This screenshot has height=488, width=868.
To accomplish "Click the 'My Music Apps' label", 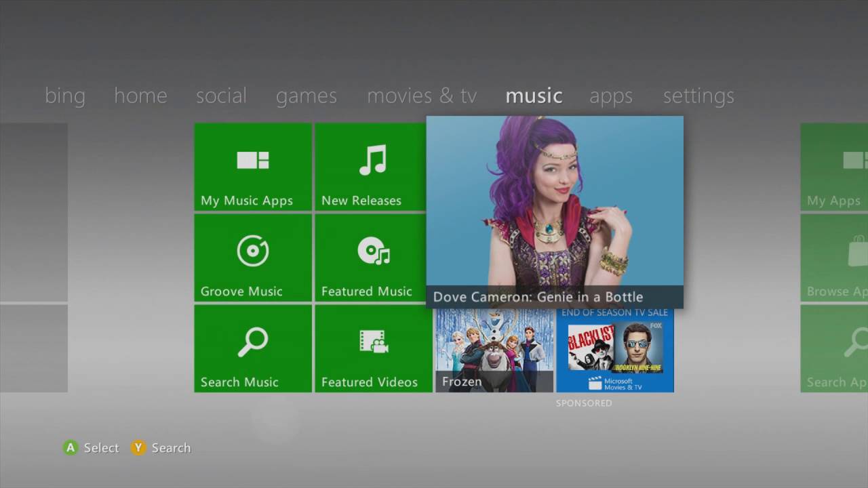I will pyautogui.click(x=247, y=201).
